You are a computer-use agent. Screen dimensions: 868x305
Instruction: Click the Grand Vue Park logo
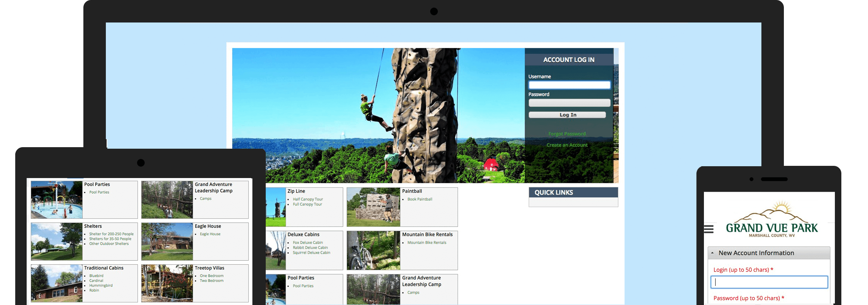click(772, 221)
